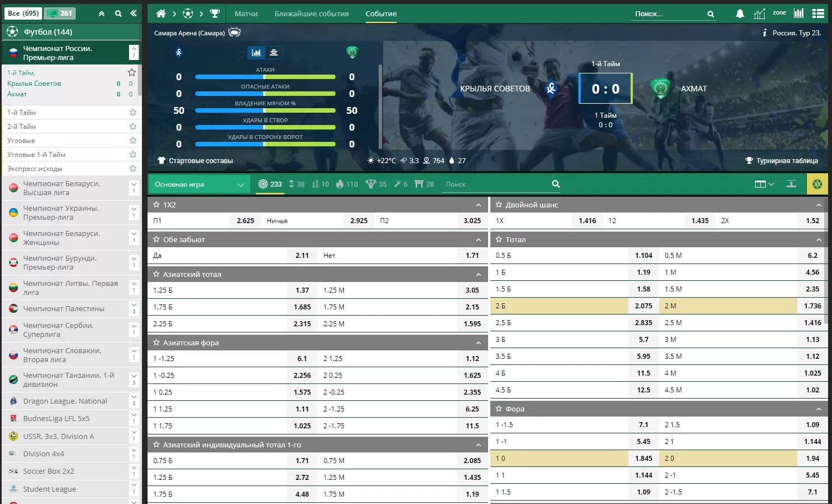The image size is (832, 504).
Task: Click the search magnifier in the left panel
Action: 118,13
